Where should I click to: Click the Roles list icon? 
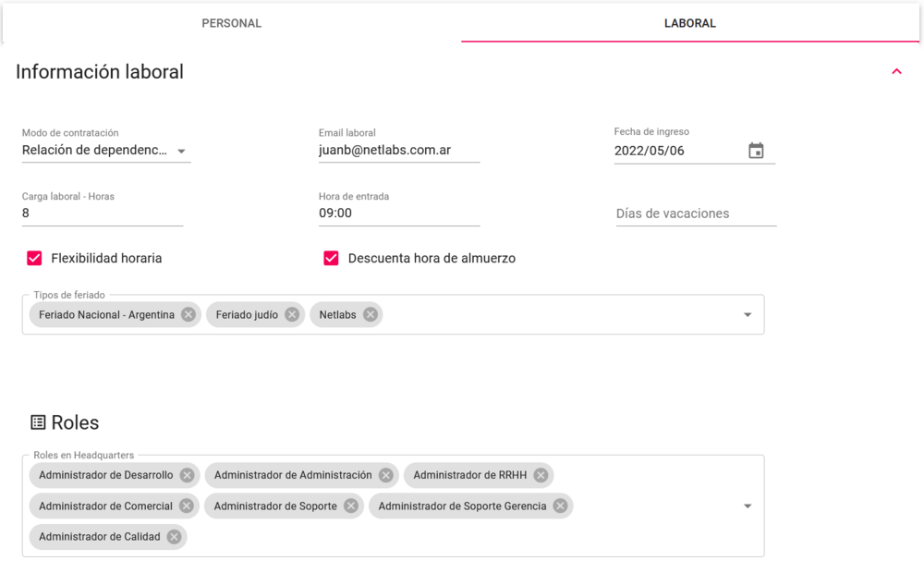pos(38,422)
